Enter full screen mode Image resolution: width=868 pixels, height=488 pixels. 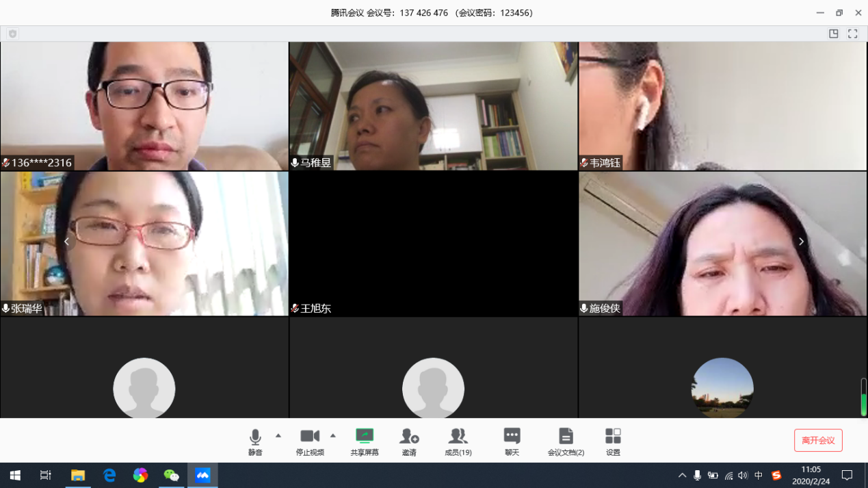click(852, 34)
